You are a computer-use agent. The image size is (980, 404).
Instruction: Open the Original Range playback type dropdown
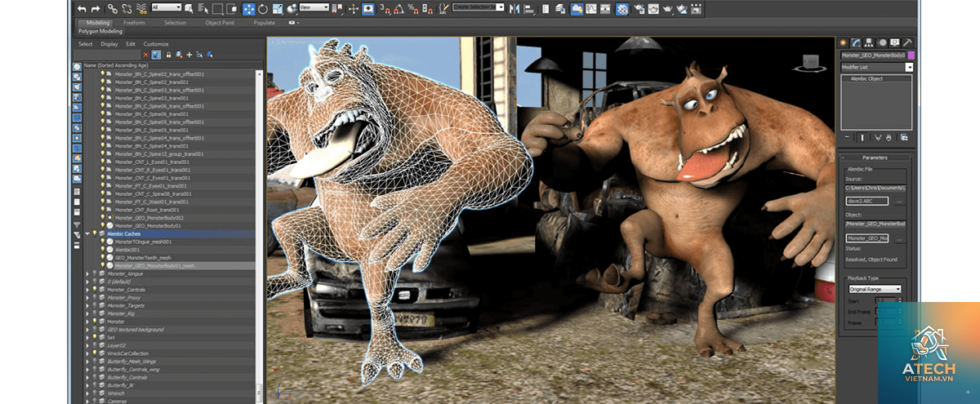[875, 289]
